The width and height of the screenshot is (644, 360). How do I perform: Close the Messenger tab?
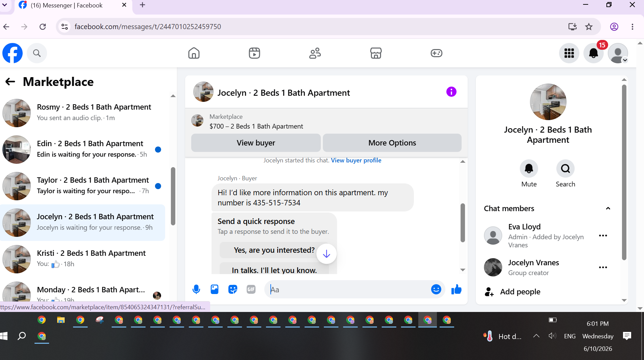click(x=124, y=5)
